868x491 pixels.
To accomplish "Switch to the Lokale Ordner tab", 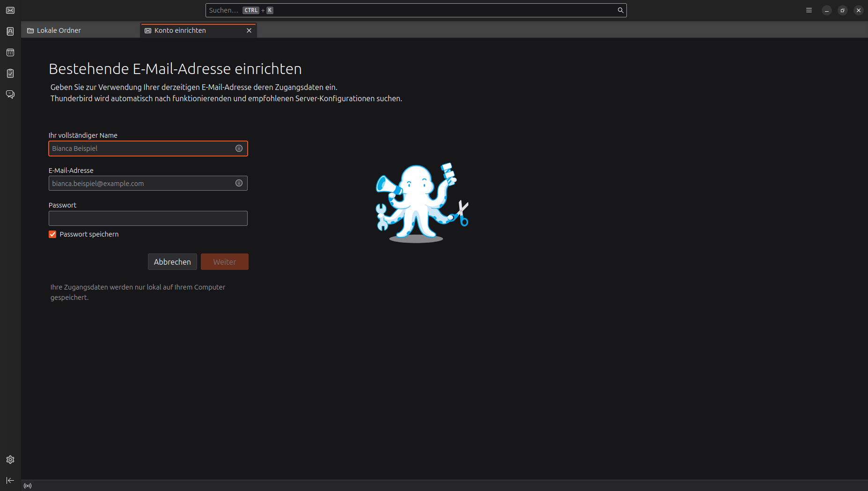I will (x=59, y=30).
